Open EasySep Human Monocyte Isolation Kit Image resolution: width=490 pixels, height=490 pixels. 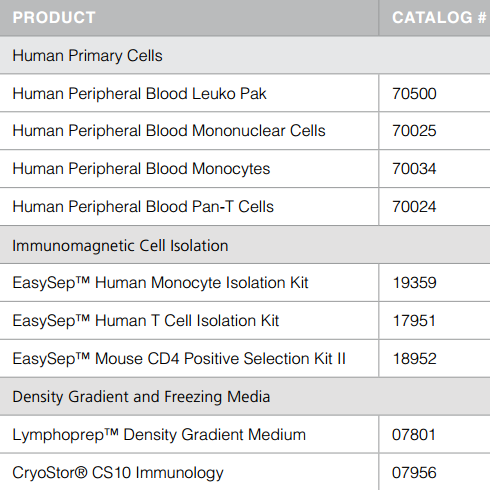pyautogui.click(x=160, y=283)
